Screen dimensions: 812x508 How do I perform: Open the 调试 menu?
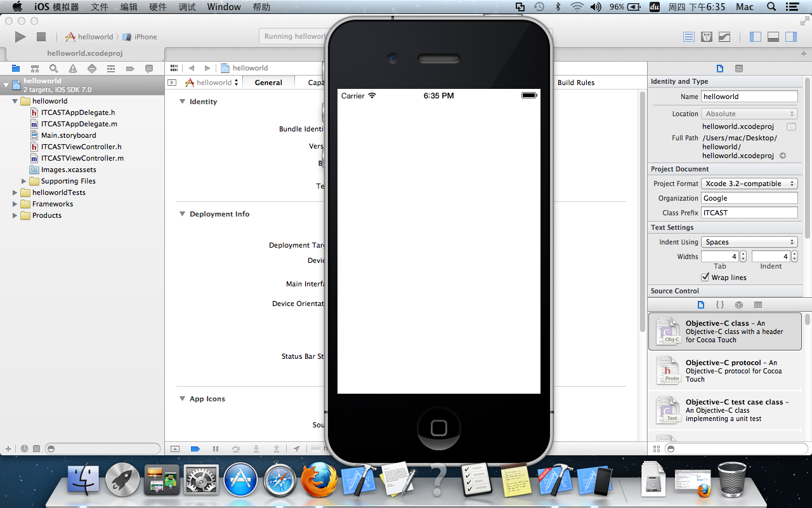[x=187, y=7]
